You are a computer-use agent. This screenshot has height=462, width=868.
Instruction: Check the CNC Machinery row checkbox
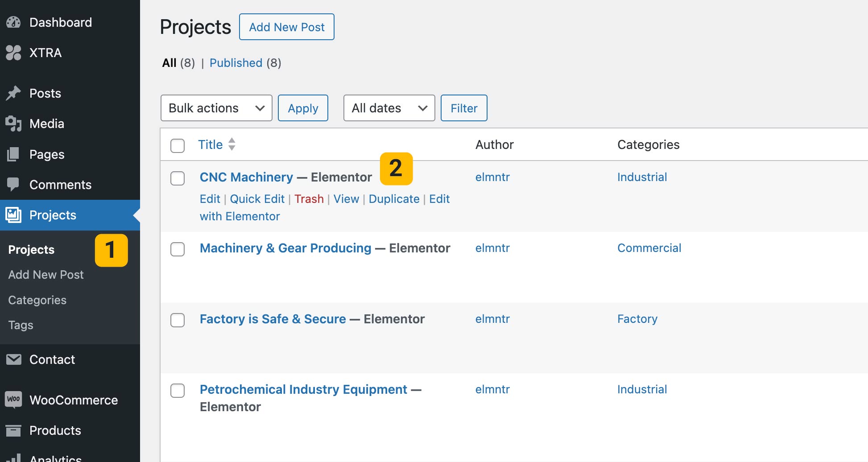[178, 178]
